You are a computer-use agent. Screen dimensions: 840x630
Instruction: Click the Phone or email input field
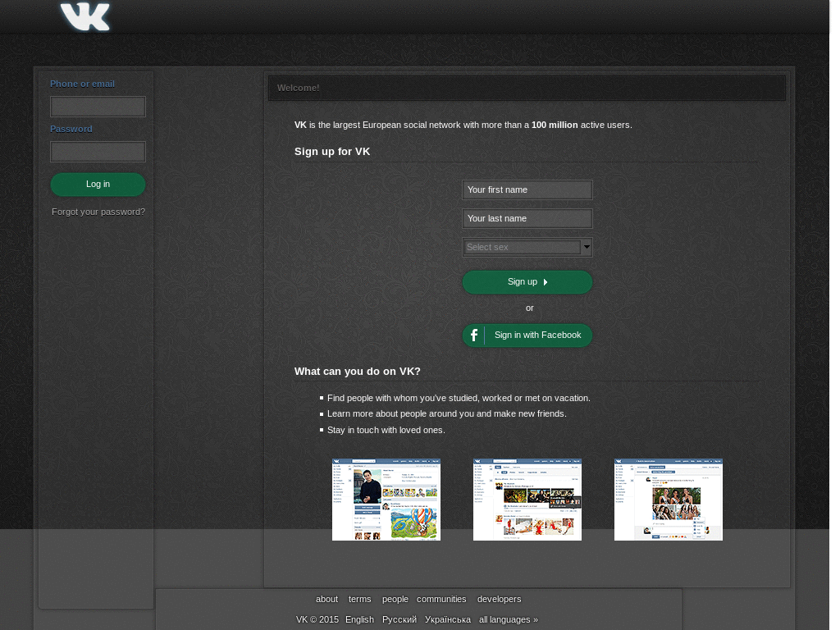[x=98, y=107]
